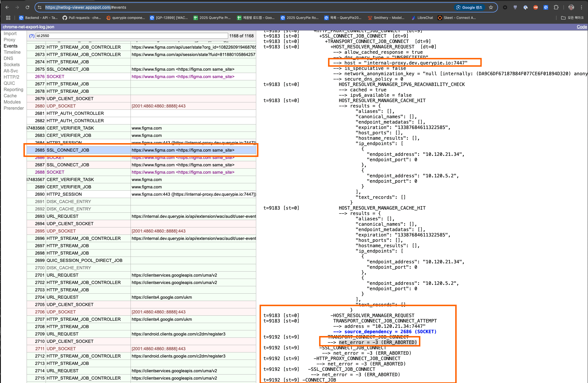Open Chrome three-dot menu
This screenshot has height=383, width=588.
click(x=581, y=7)
